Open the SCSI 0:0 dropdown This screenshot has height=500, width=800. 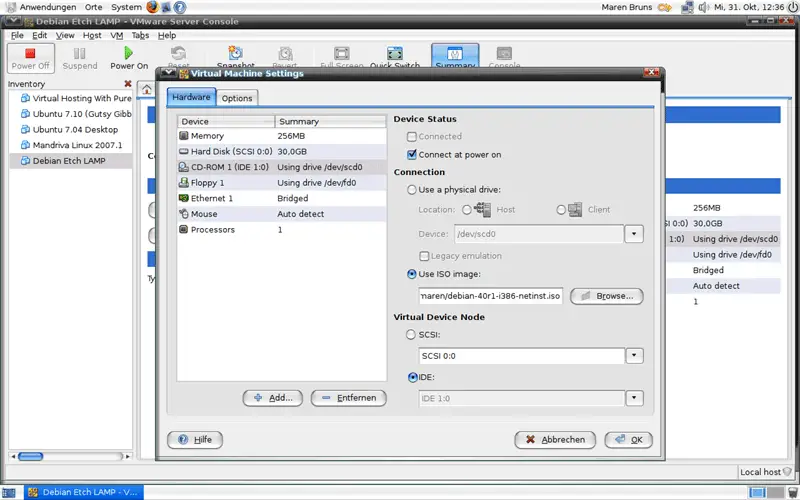click(634, 356)
